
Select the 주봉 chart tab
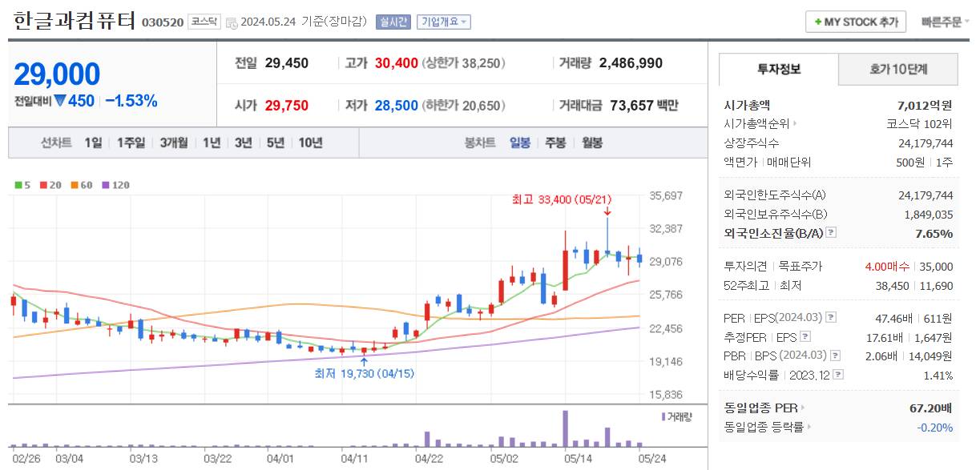(554, 142)
